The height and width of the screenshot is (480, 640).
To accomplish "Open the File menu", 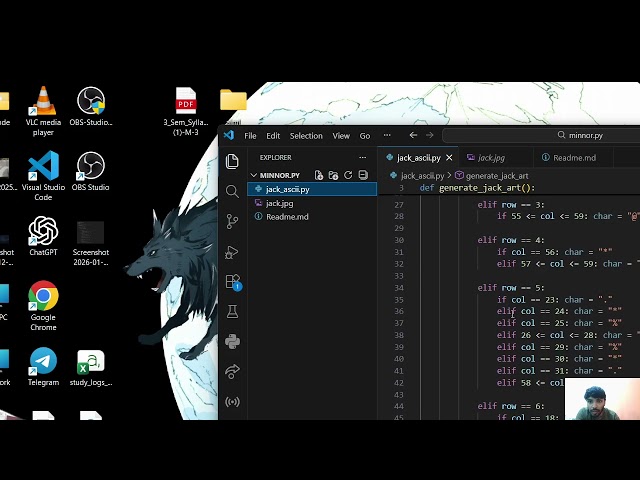I will 250,136.
